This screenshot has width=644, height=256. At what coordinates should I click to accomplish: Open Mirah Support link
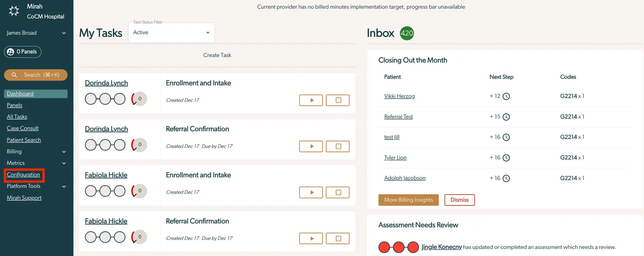pyautogui.click(x=24, y=198)
